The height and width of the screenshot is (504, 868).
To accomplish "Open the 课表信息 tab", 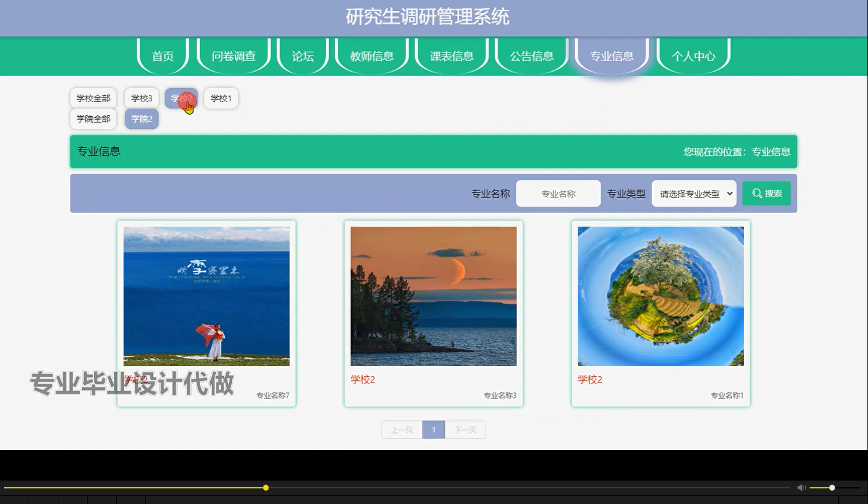I will (x=452, y=56).
